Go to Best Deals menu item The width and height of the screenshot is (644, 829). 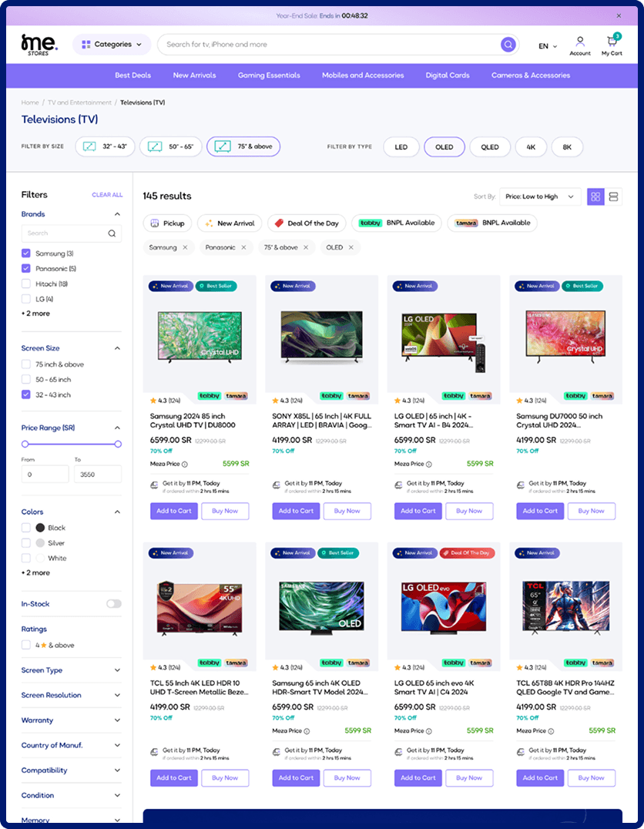[x=132, y=76]
